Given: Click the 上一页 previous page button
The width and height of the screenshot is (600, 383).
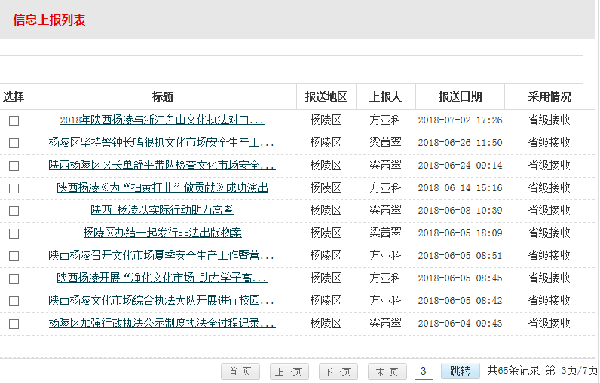Looking at the screenshot, I should tap(289, 372).
